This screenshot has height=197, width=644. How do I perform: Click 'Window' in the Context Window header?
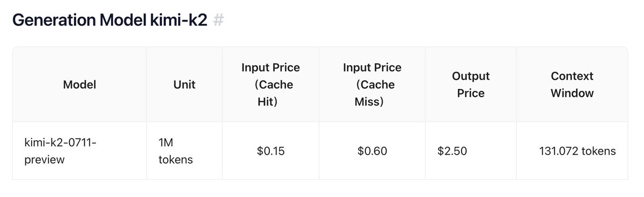click(572, 93)
